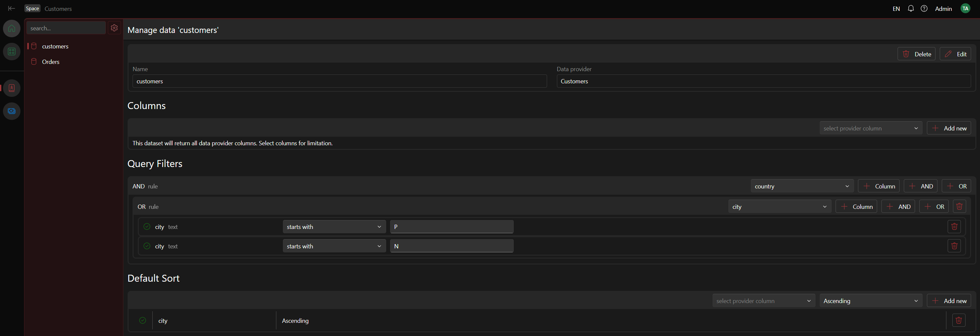980x336 pixels.
Task: Click the Name field containing customers
Action: click(x=339, y=81)
